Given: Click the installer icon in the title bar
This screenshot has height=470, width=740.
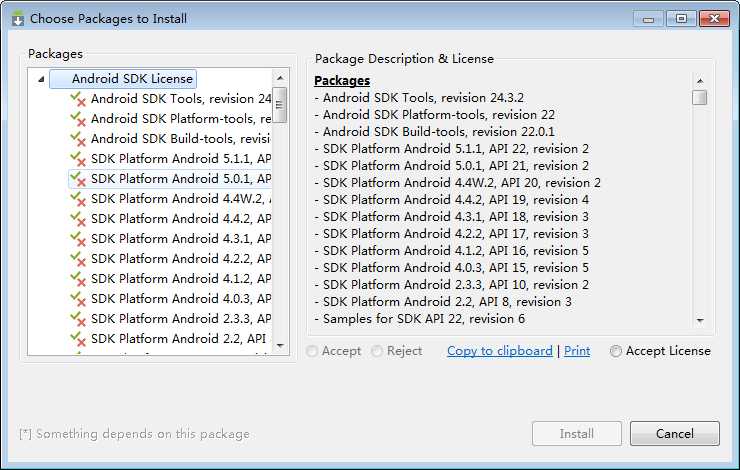Looking at the screenshot, I should [18, 18].
